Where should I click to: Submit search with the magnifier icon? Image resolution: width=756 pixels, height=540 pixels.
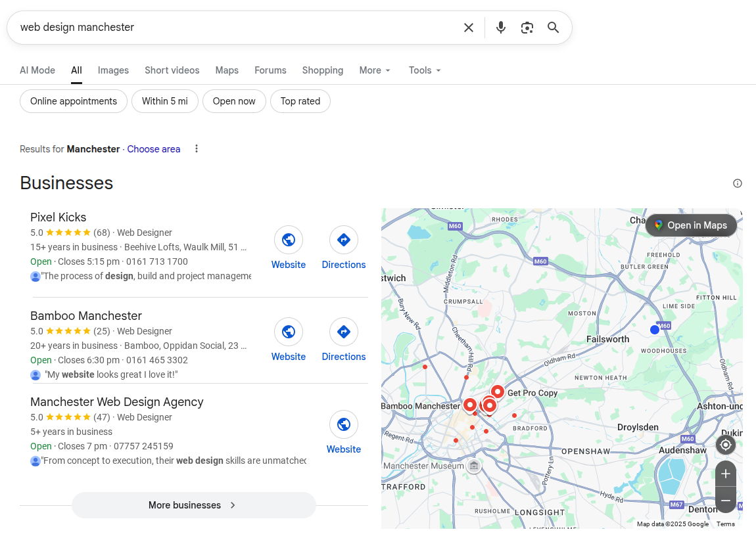554,28
